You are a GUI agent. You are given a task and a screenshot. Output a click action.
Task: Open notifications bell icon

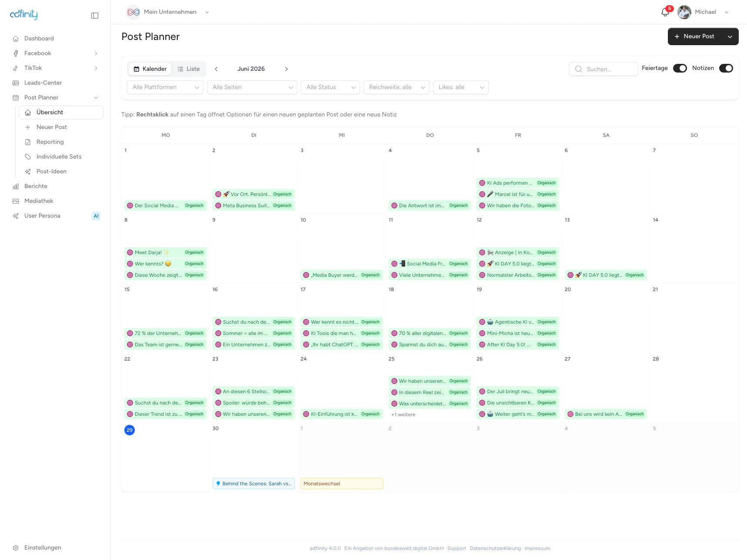665,12
